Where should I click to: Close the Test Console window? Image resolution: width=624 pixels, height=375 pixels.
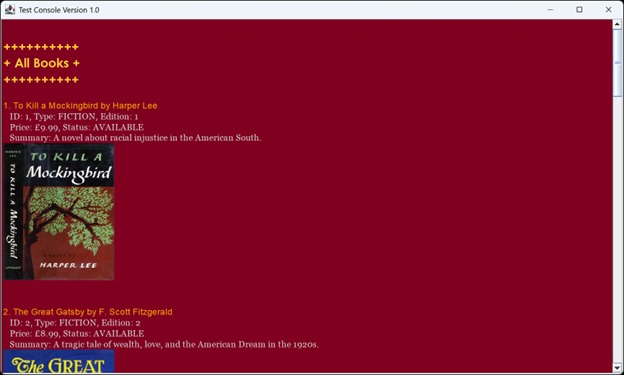coord(608,10)
